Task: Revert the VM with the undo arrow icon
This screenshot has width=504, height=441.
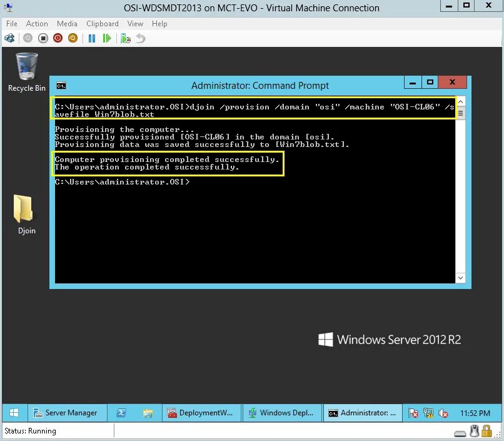Action: tap(141, 39)
